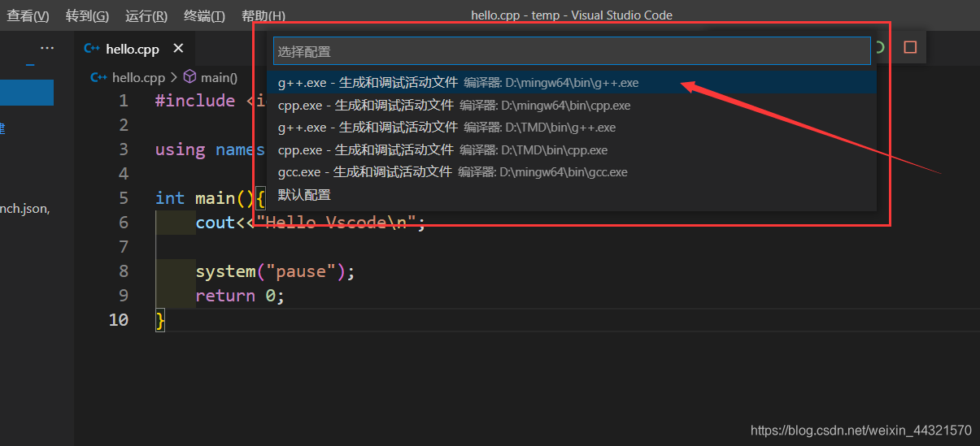This screenshot has width=980, height=446.
Task: Click the system("pause"); code line
Action: tap(276, 271)
